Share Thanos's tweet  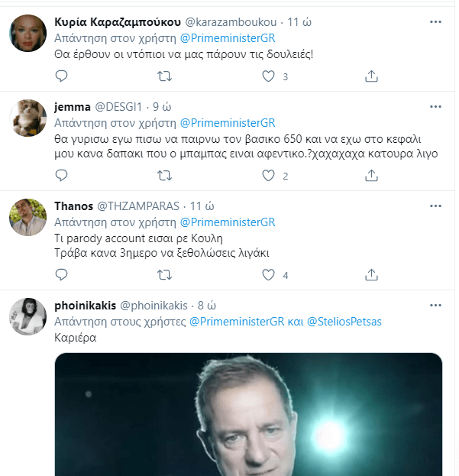tap(371, 275)
